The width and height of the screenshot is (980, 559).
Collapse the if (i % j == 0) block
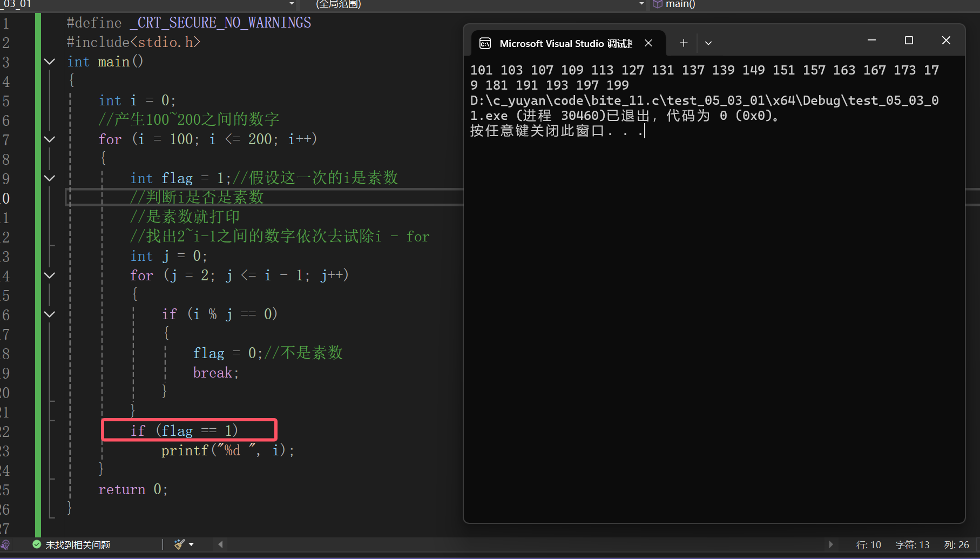click(50, 314)
